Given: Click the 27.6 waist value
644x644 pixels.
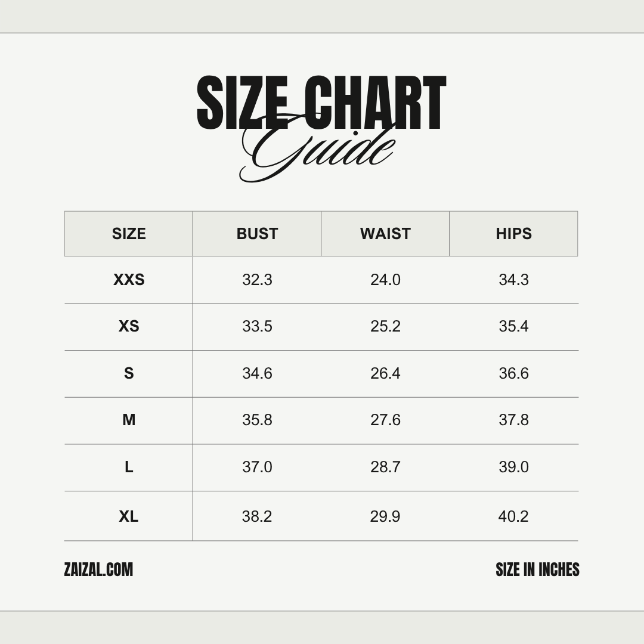Looking at the screenshot, I should tap(385, 420).
